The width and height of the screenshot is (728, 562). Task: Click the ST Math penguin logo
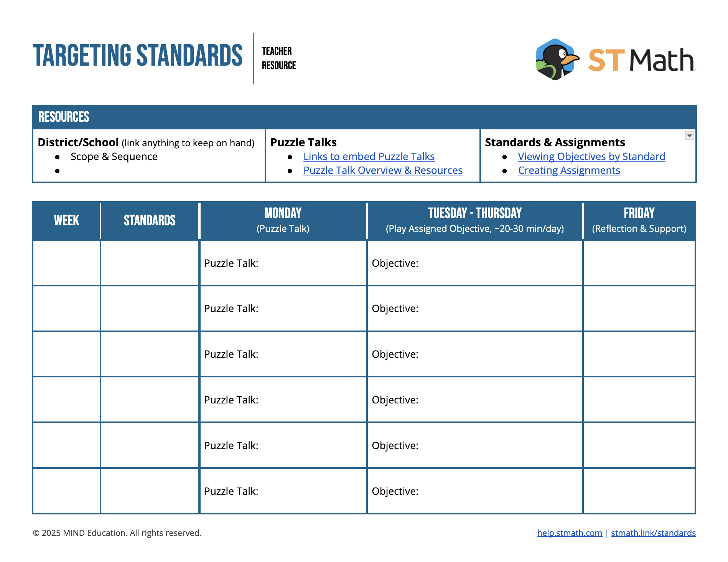click(557, 60)
